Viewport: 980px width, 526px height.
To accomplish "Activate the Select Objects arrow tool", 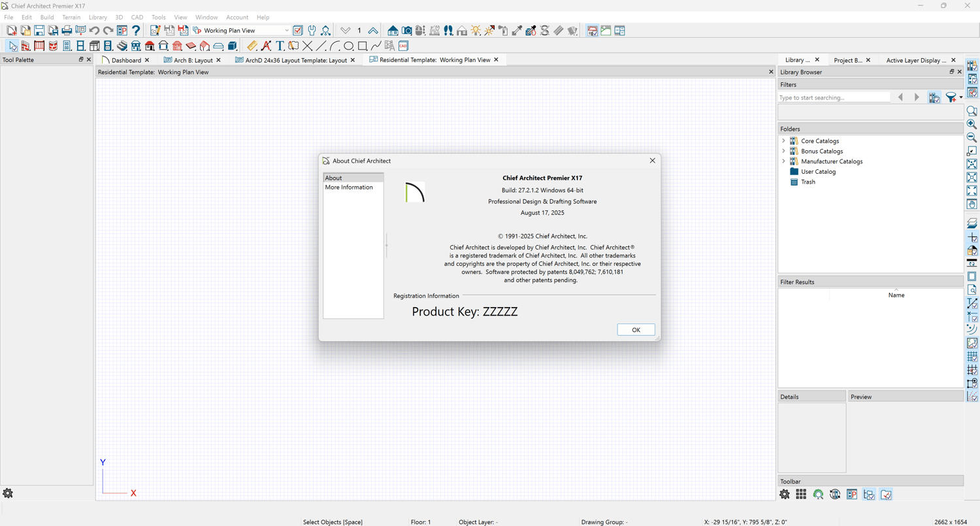I will (x=12, y=46).
